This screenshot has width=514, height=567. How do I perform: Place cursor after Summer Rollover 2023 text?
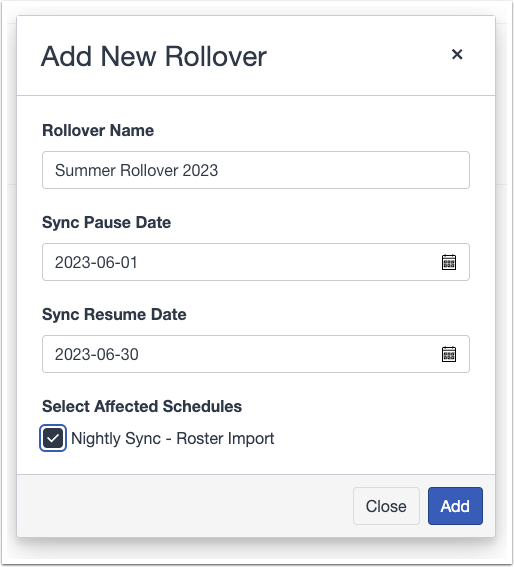[x=219, y=170]
